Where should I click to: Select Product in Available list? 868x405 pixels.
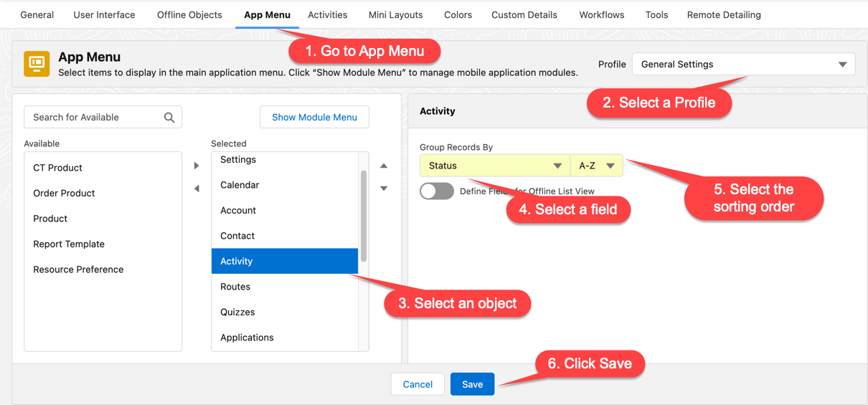[x=103, y=219]
